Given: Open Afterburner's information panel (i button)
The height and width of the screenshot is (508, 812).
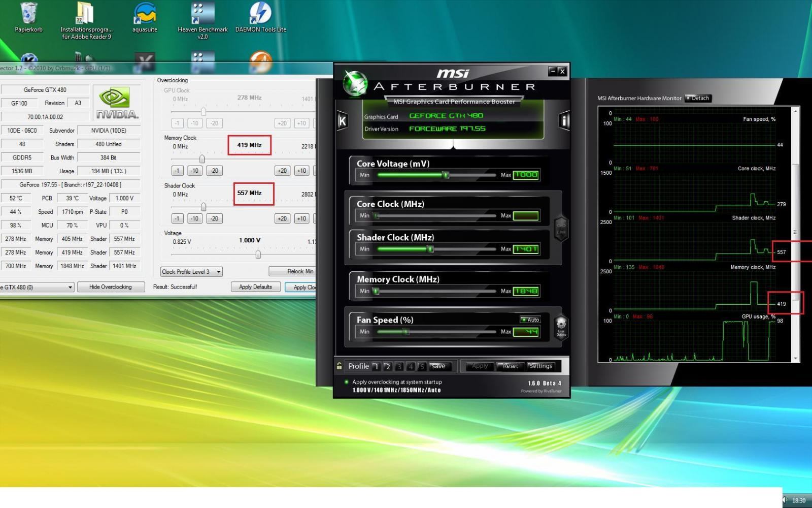Looking at the screenshot, I should [564, 120].
